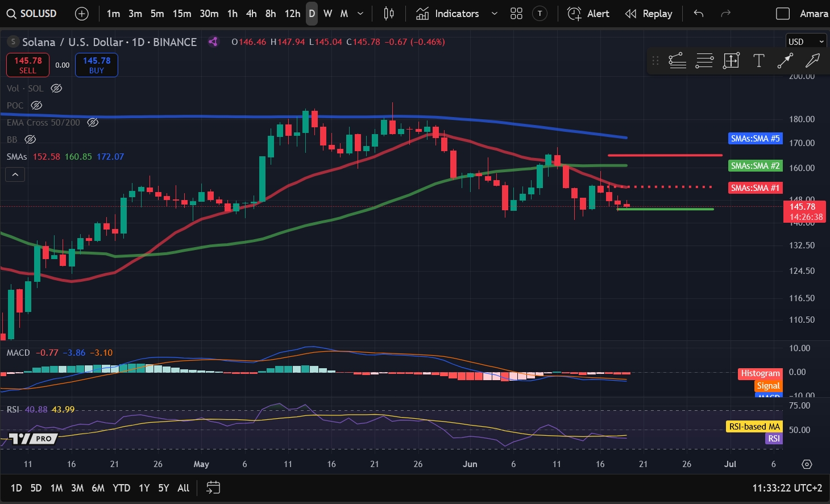Click the current price 145.78 label
Viewport: 830px width, 504px height.
[804, 211]
